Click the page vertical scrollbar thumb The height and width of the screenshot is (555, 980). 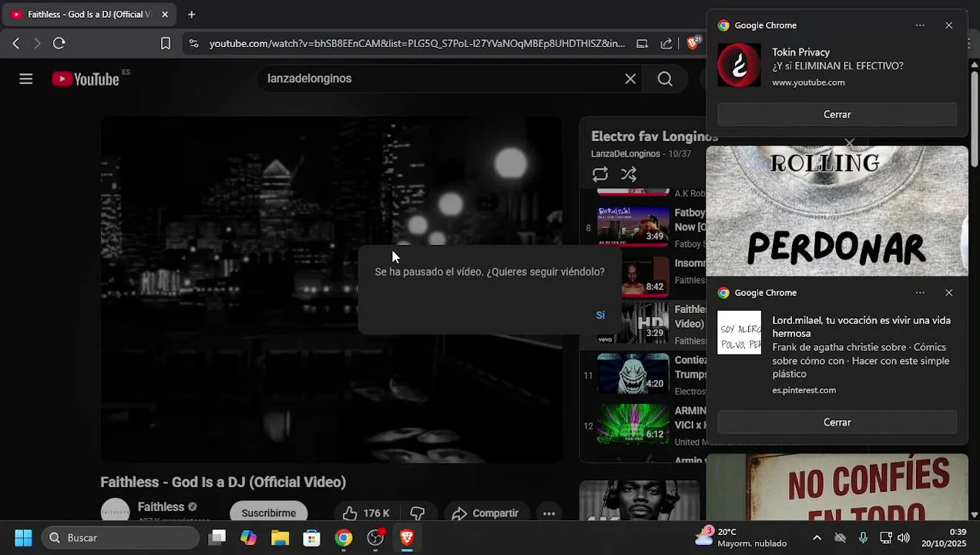(974, 118)
